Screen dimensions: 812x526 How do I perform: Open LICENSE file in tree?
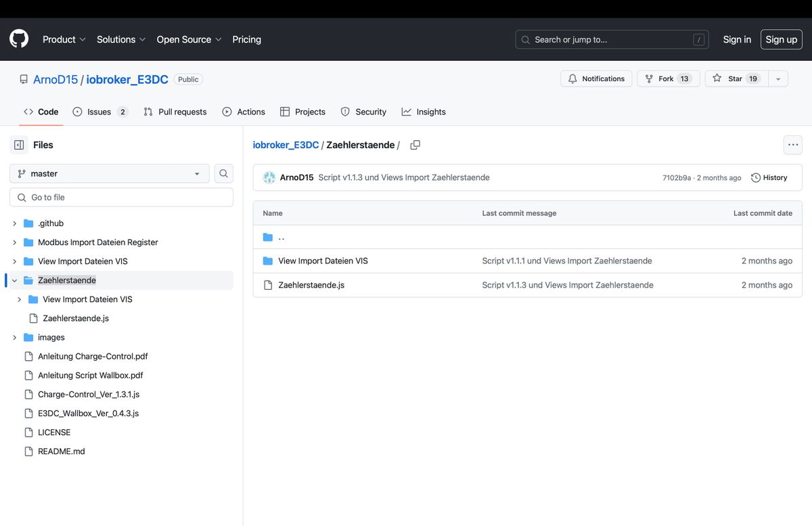[54, 432]
